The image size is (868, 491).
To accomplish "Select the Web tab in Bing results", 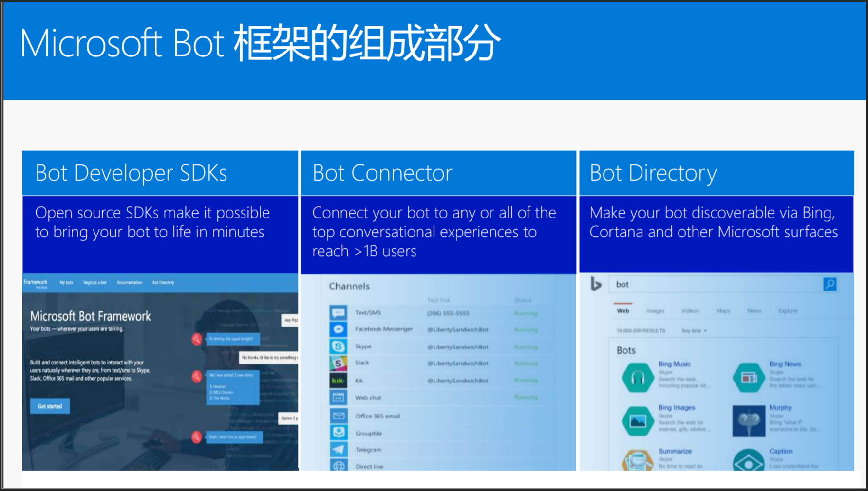I will click(x=623, y=310).
